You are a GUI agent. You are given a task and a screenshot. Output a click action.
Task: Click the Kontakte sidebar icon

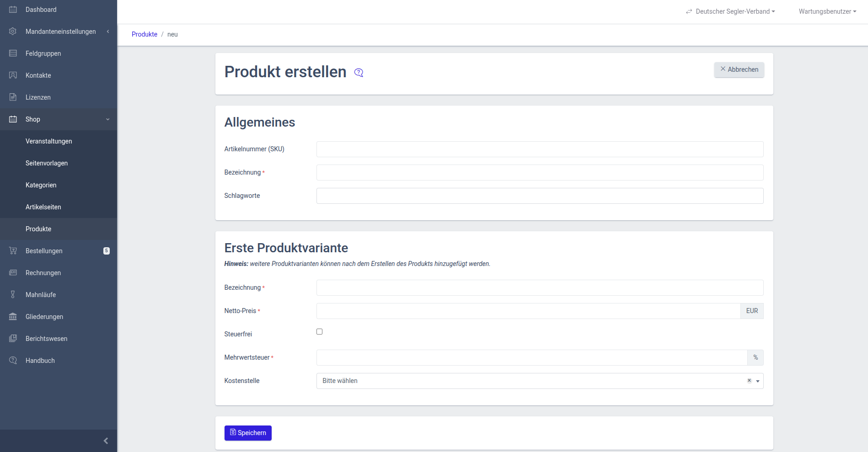pos(13,75)
